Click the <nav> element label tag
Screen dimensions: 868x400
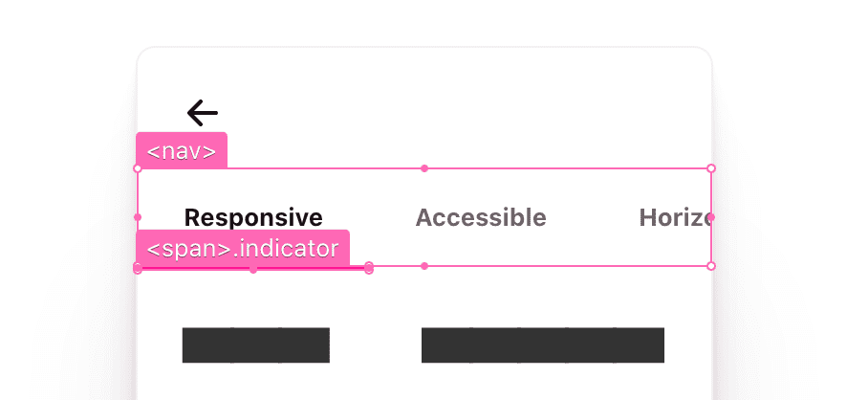point(182,150)
